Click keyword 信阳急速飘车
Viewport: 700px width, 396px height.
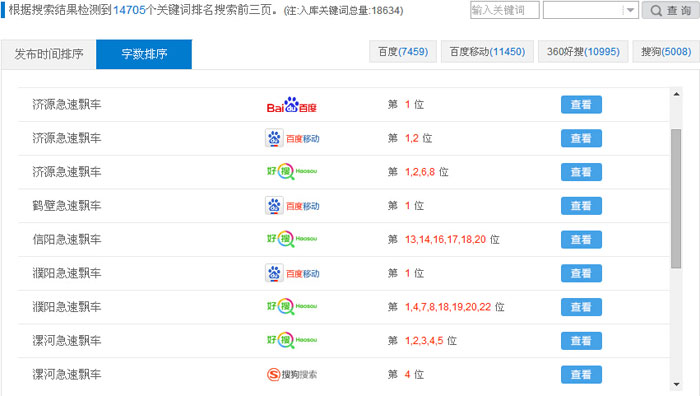(67, 239)
